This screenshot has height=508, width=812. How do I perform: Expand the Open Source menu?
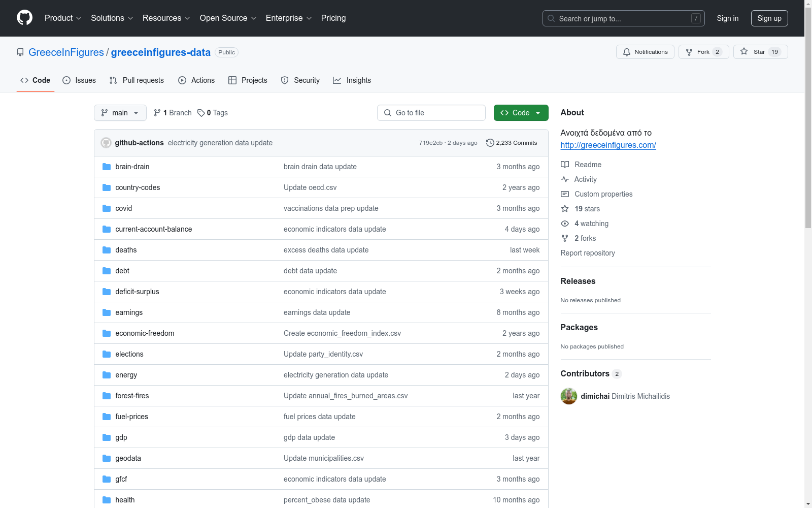pyautogui.click(x=228, y=18)
